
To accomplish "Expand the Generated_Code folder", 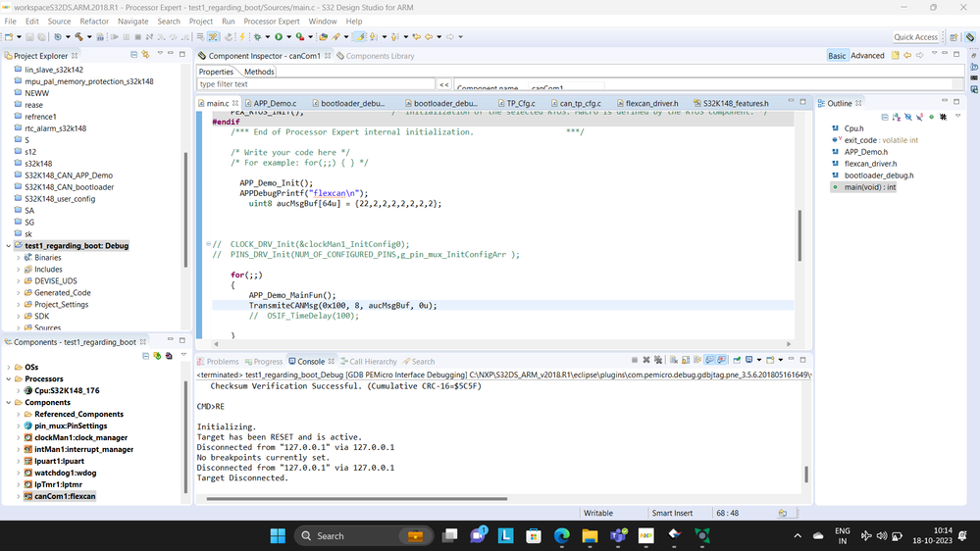I will click(18, 293).
